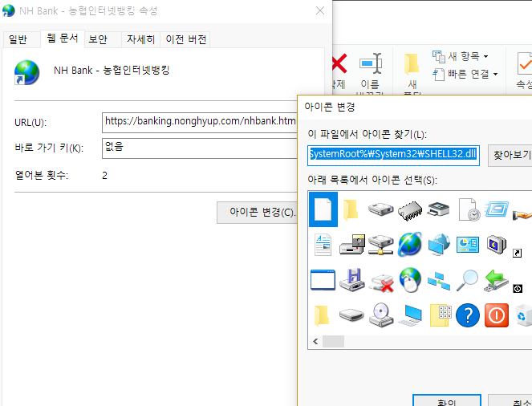Image resolution: width=532 pixels, height=406 pixels.
Task: Click the 찾아보기 browse button
Action: click(x=510, y=156)
